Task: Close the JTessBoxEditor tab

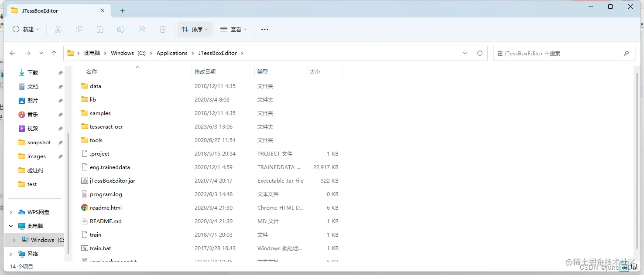Action: click(103, 10)
